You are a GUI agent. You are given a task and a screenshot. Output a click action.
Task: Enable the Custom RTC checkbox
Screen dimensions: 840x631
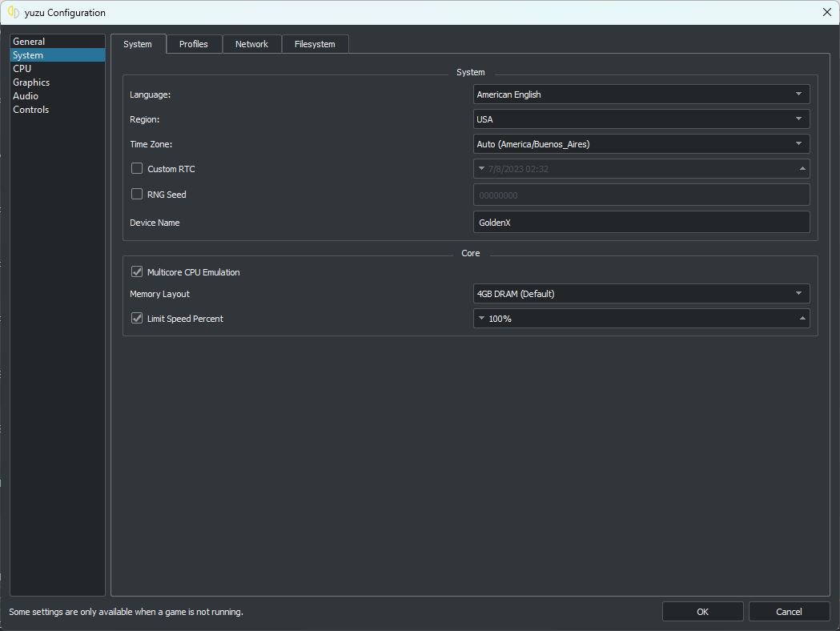click(137, 169)
